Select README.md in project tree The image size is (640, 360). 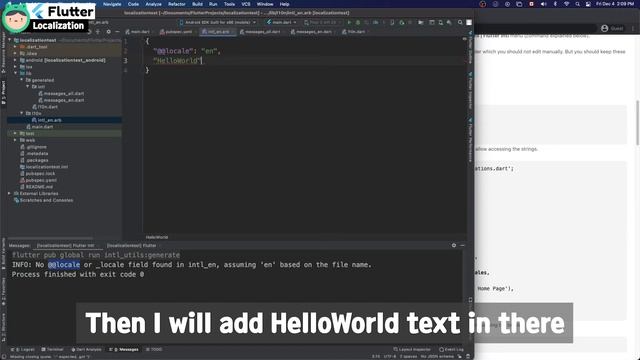coord(39,187)
